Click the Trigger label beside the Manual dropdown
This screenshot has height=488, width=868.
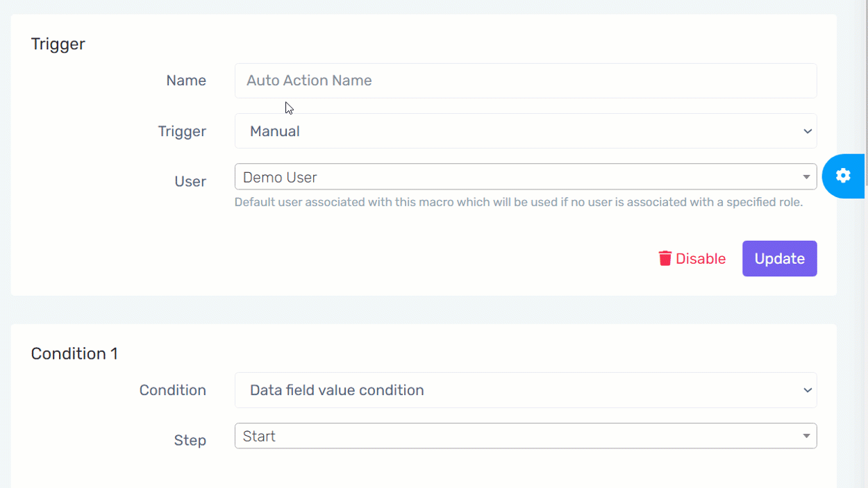pos(182,131)
